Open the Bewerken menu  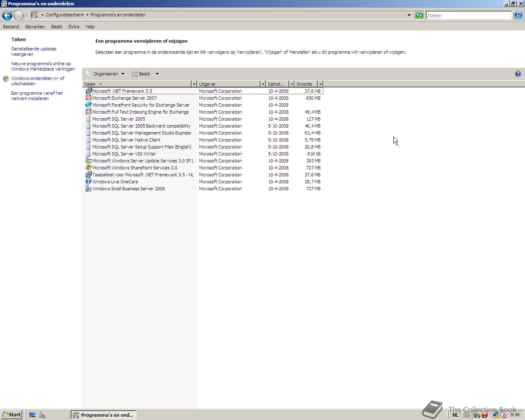(35, 27)
